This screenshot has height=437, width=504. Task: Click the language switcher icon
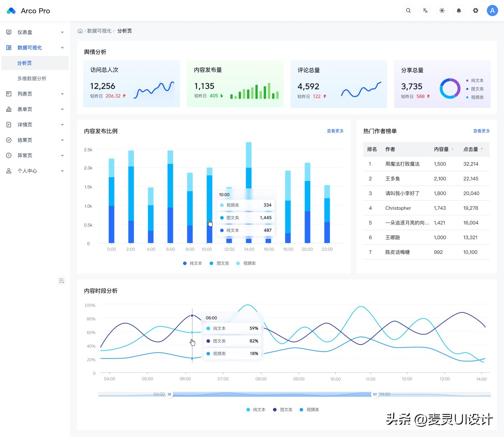425,11
